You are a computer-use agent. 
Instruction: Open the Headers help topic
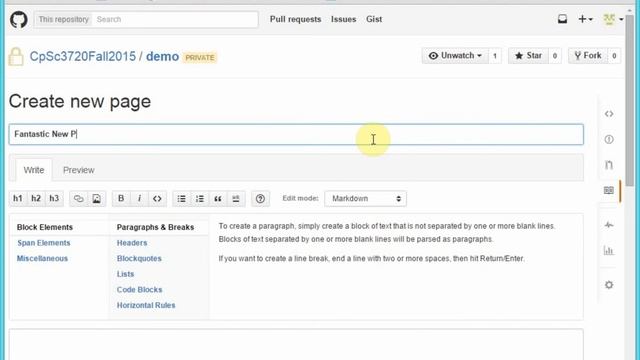pos(132,243)
